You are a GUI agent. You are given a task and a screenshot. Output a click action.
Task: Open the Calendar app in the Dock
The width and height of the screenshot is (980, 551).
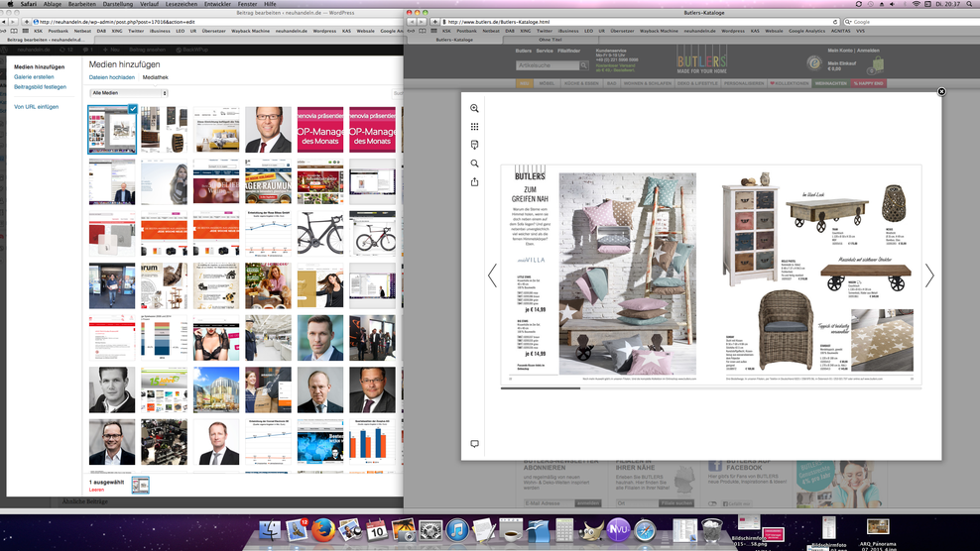pyautogui.click(x=376, y=530)
